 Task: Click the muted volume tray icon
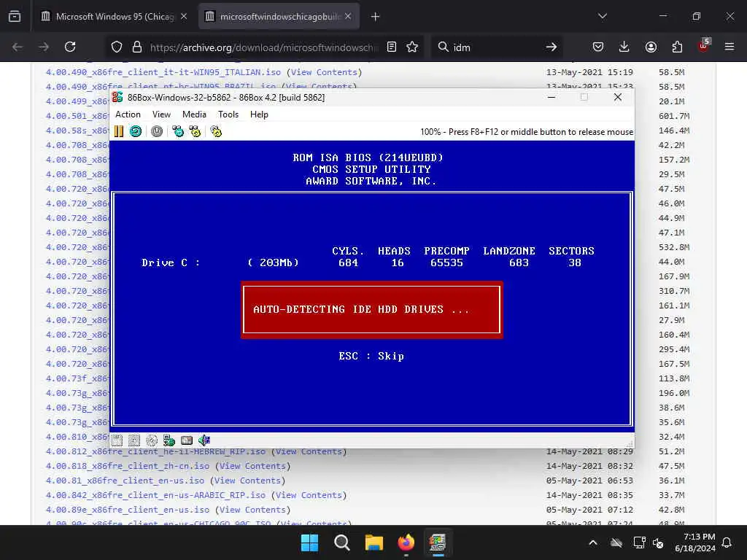tap(659, 542)
